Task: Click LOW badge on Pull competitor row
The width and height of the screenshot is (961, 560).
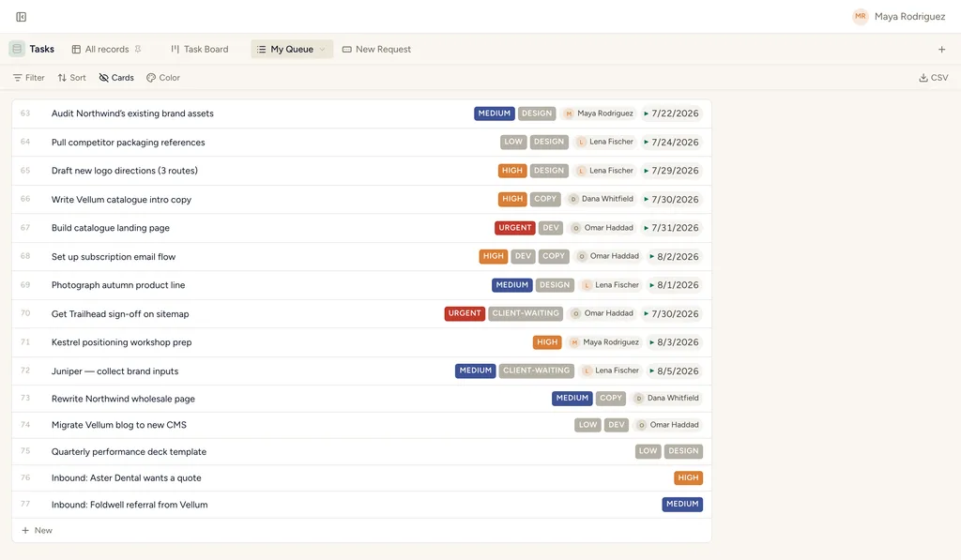Action: click(x=513, y=142)
